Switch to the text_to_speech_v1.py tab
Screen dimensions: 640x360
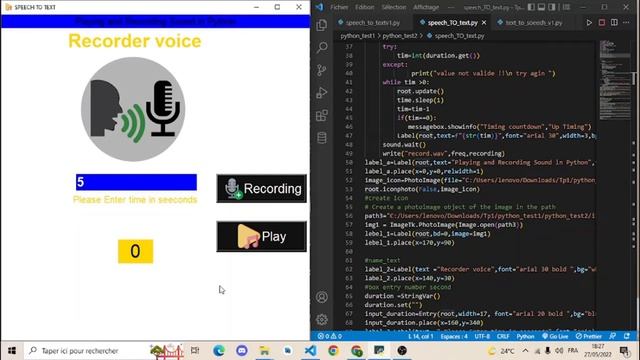click(x=531, y=23)
